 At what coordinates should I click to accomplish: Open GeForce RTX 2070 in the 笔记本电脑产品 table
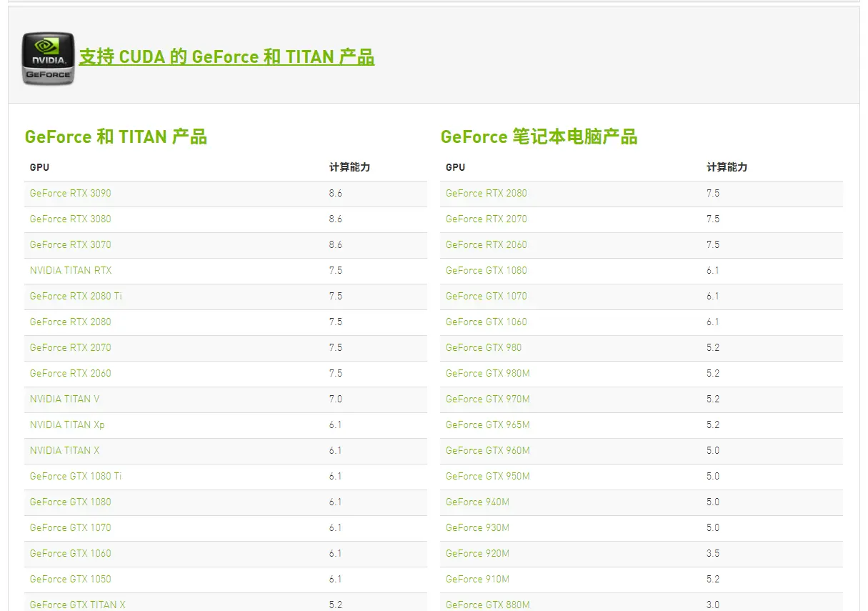click(487, 219)
